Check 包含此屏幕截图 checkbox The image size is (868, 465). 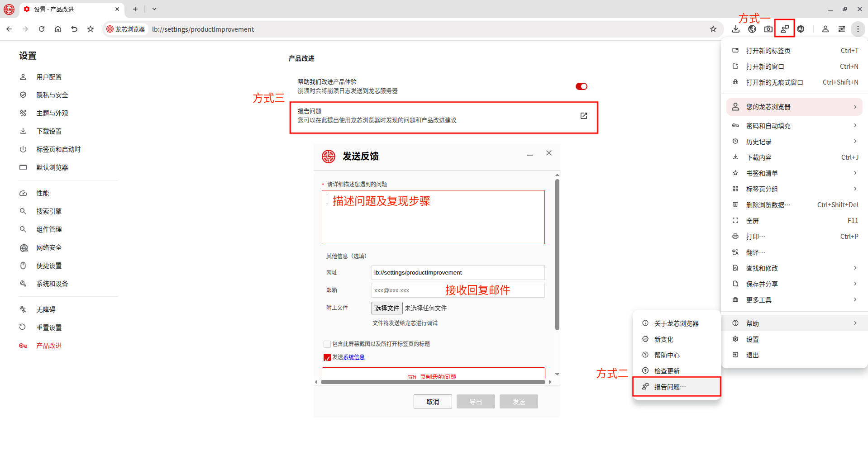[x=327, y=344]
